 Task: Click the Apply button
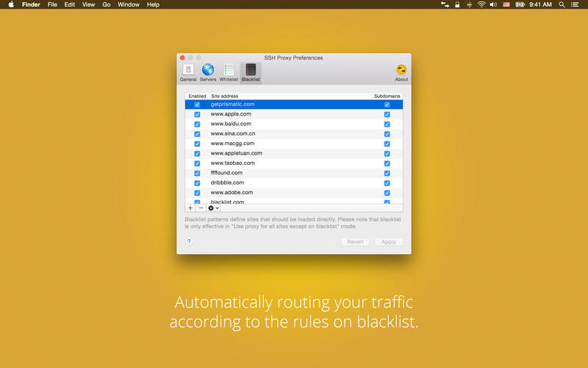click(x=388, y=241)
